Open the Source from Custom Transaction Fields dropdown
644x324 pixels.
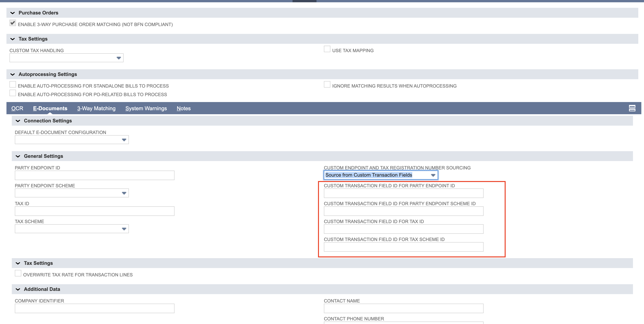pyautogui.click(x=381, y=175)
